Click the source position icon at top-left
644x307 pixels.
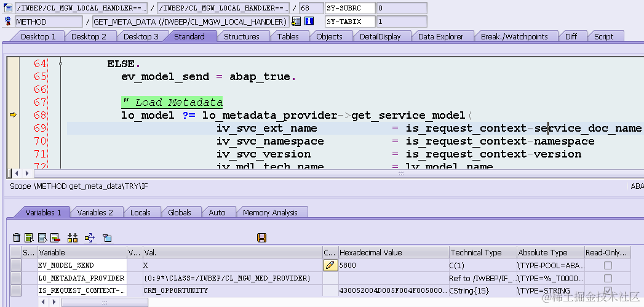click(8, 8)
